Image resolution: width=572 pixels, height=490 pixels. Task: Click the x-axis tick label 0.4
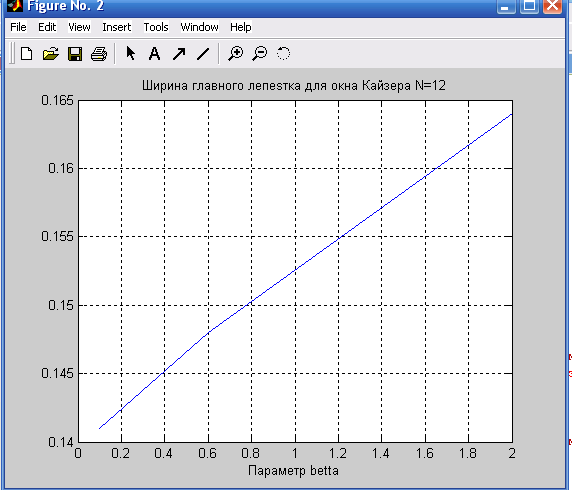click(x=163, y=454)
